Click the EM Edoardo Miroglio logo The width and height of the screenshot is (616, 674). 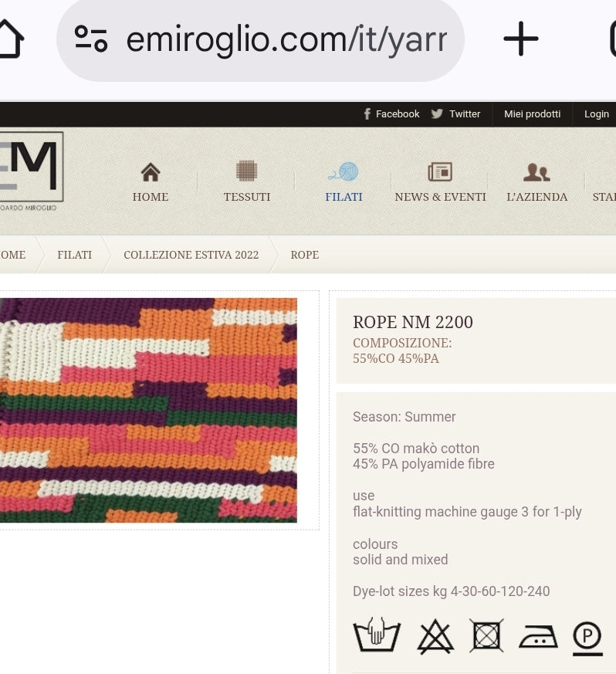click(29, 171)
